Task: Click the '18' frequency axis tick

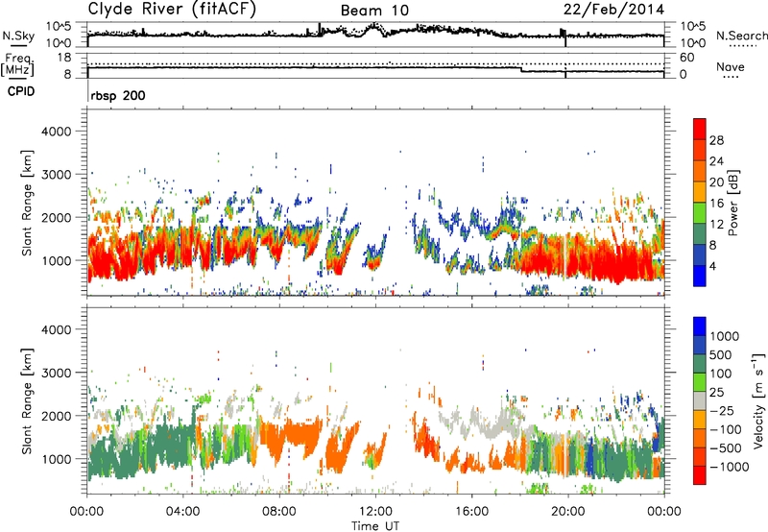Action: point(64,58)
